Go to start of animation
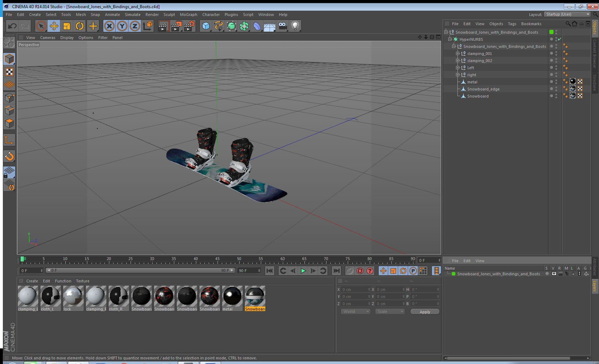599x364 pixels. pyautogui.click(x=270, y=271)
